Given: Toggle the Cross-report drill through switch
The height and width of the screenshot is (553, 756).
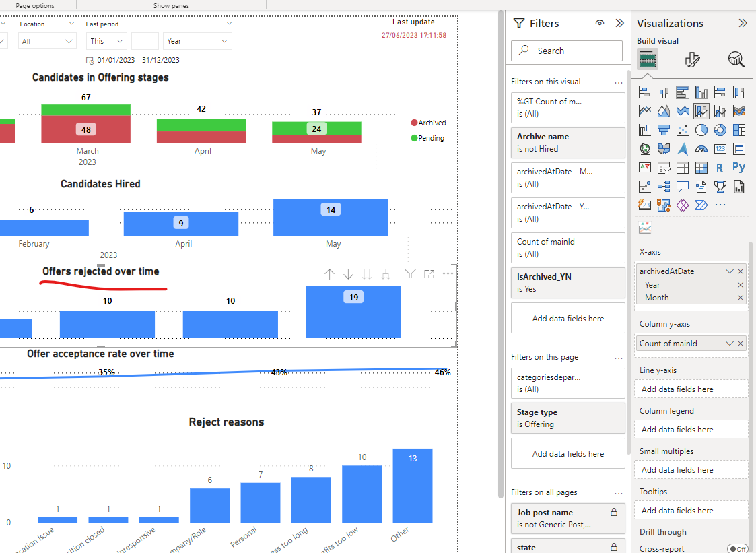Looking at the screenshot, I should (738, 549).
